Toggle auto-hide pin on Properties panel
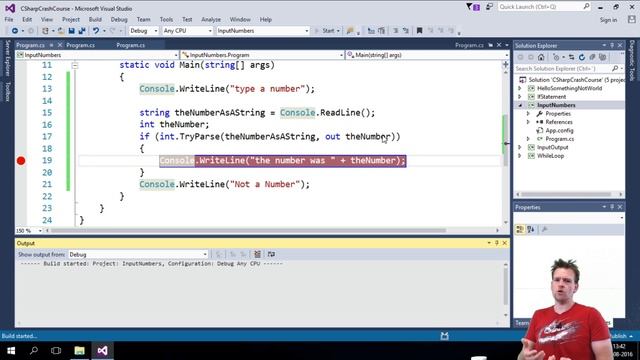This screenshot has height=360, width=640. tap(612, 207)
